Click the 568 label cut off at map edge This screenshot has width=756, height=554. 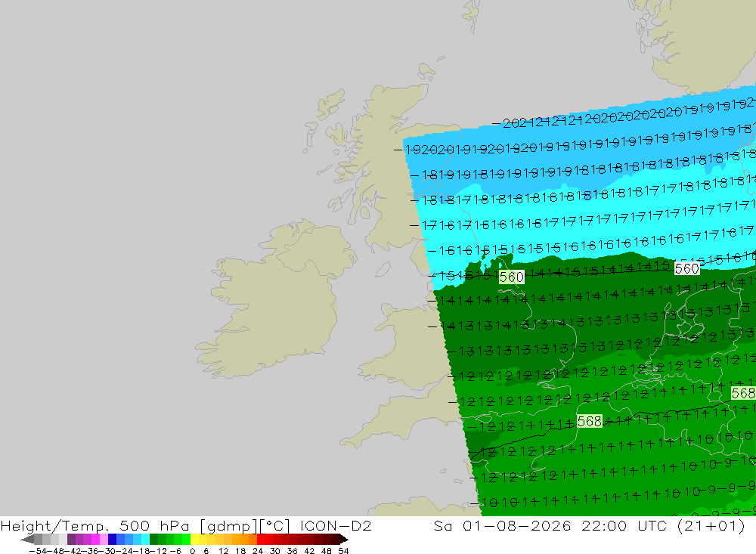(743, 394)
